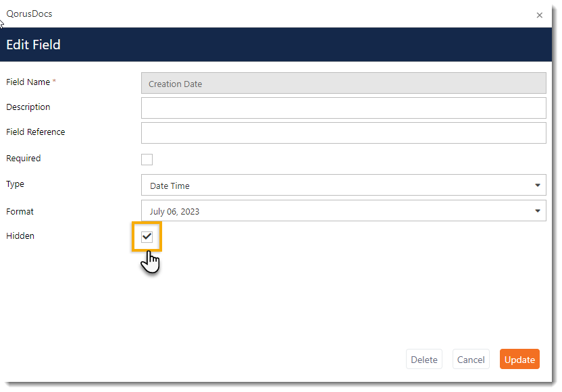The height and width of the screenshot is (392, 562).
Task: Enable the Required checkbox
Action: 147,159
